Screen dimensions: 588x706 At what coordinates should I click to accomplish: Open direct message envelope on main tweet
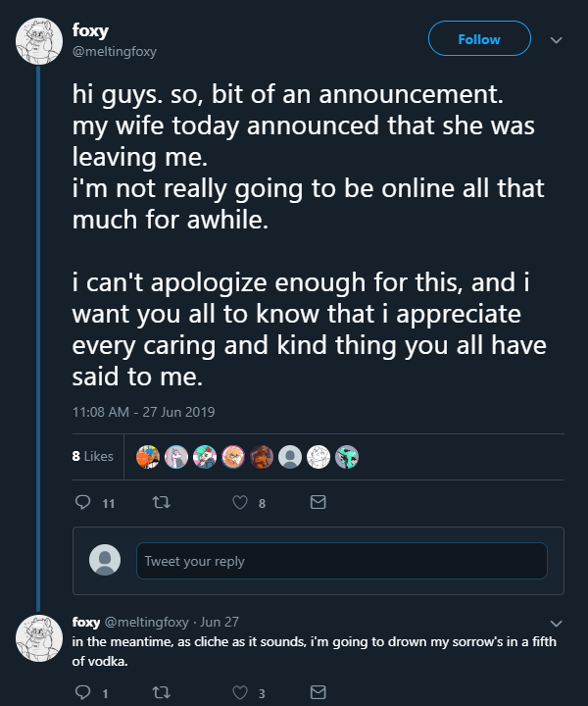318,502
